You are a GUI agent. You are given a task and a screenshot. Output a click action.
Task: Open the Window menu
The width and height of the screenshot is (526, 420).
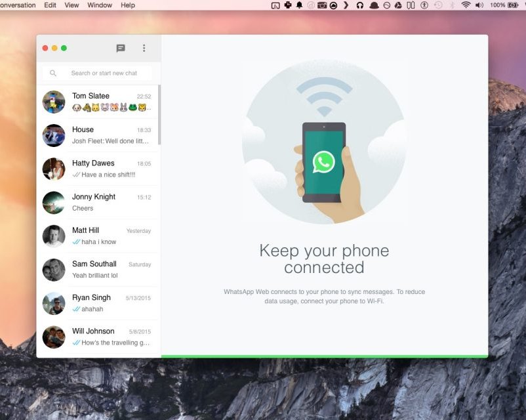(100, 5)
